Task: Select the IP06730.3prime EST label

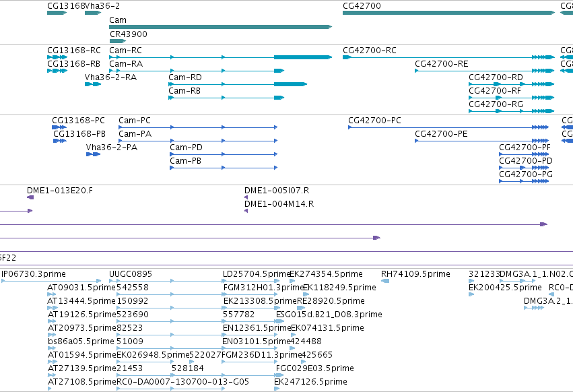Action: point(34,274)
